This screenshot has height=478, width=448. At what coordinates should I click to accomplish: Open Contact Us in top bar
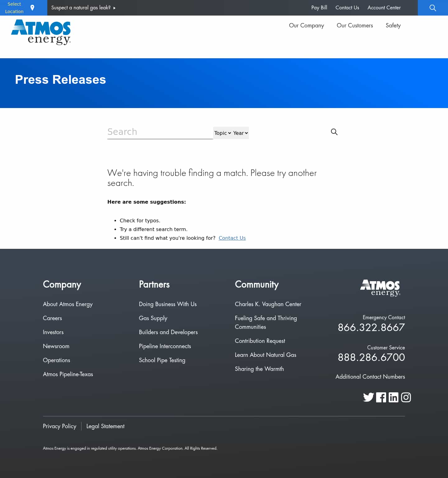point(347,7)
